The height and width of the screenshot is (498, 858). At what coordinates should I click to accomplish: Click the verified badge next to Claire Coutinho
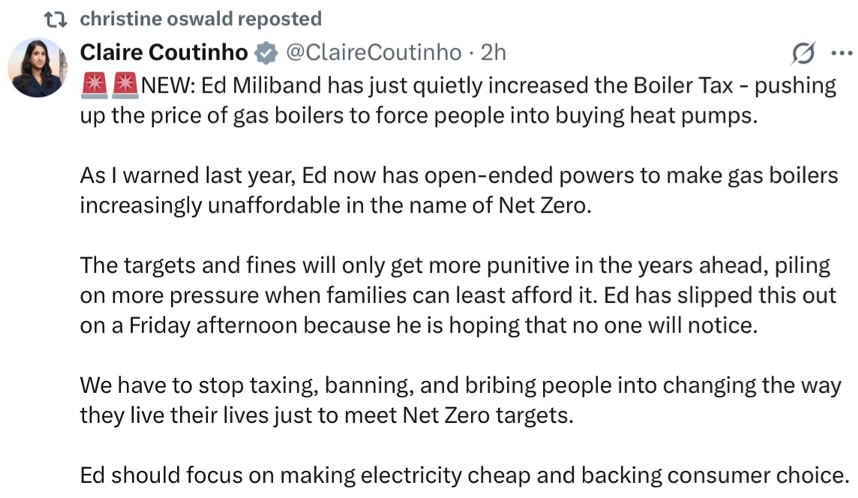click(x=266, y=52)
